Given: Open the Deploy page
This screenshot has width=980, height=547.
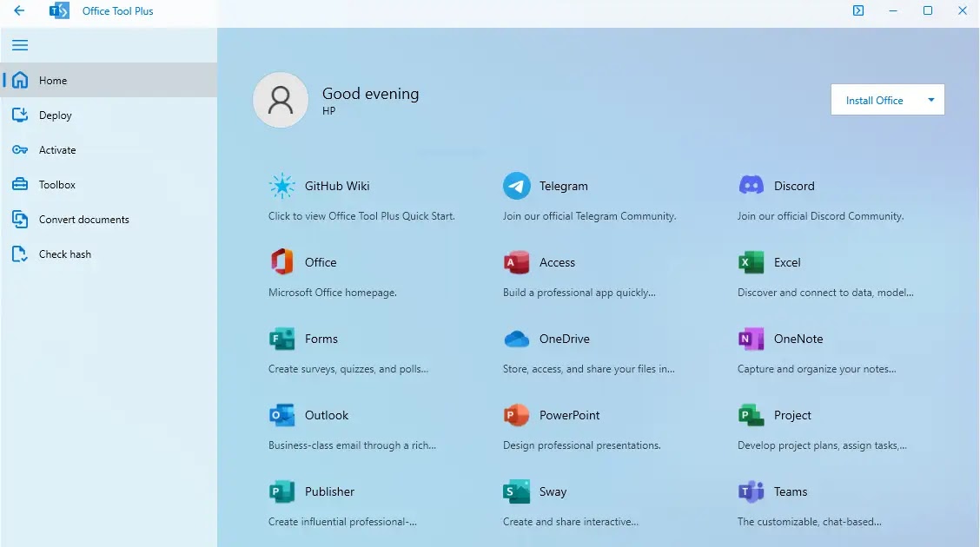Looking at the screenshot, I should point(109,115).
